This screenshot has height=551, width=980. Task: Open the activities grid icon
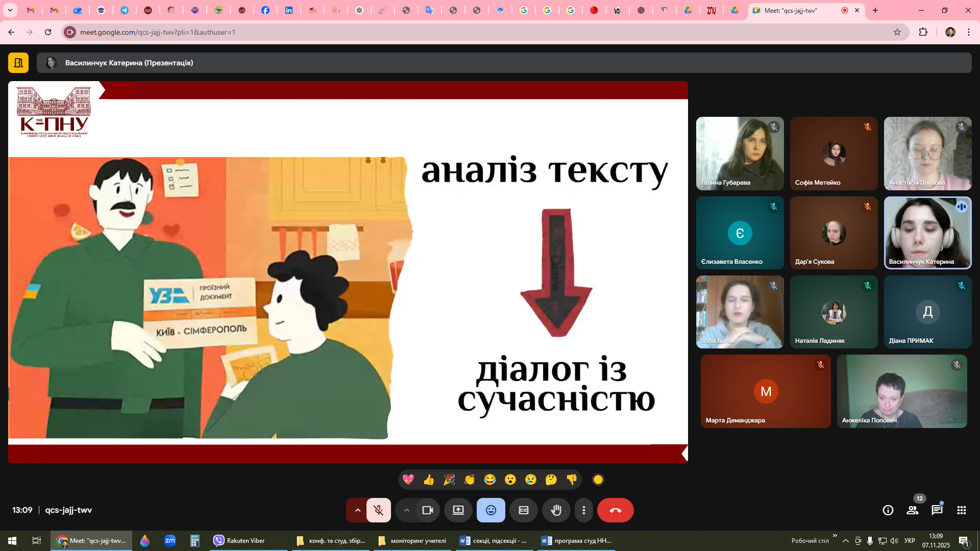coord(962,510)
